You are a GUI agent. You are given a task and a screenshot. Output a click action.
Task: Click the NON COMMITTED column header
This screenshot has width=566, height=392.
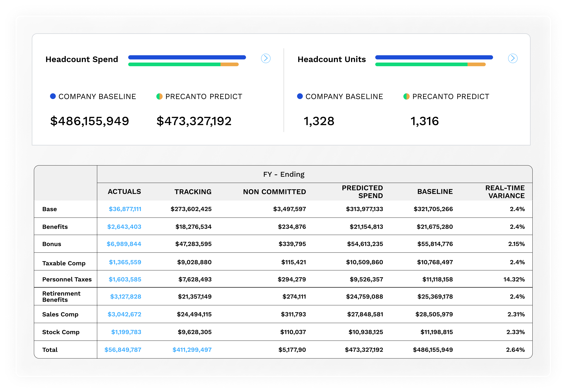(x=274, y=192)
